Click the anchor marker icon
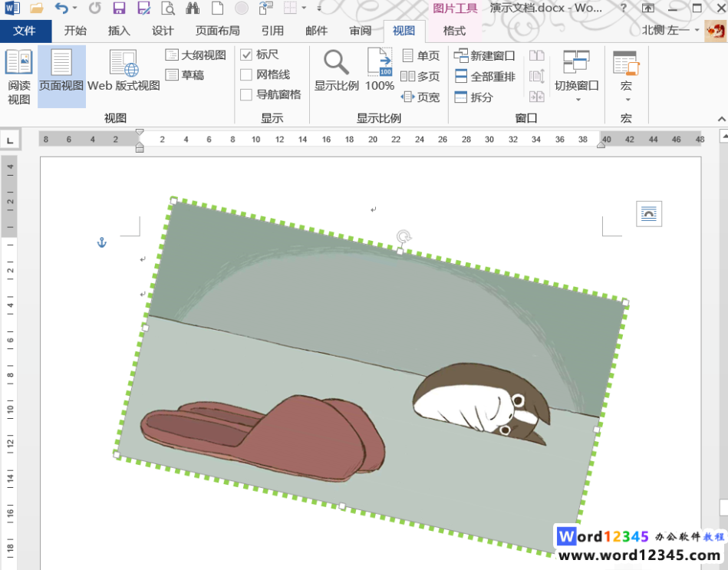 (x=102, y=242)
